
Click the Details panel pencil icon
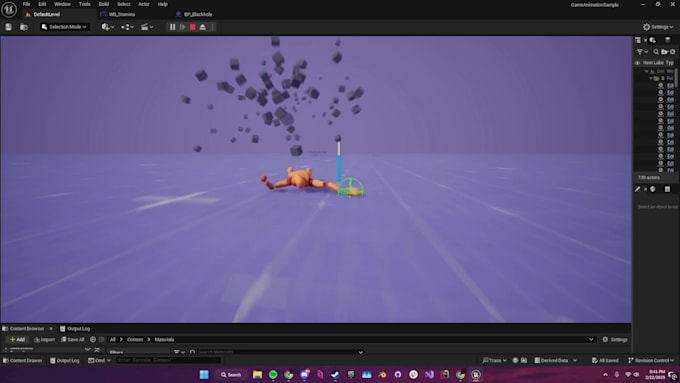[638, 190]
